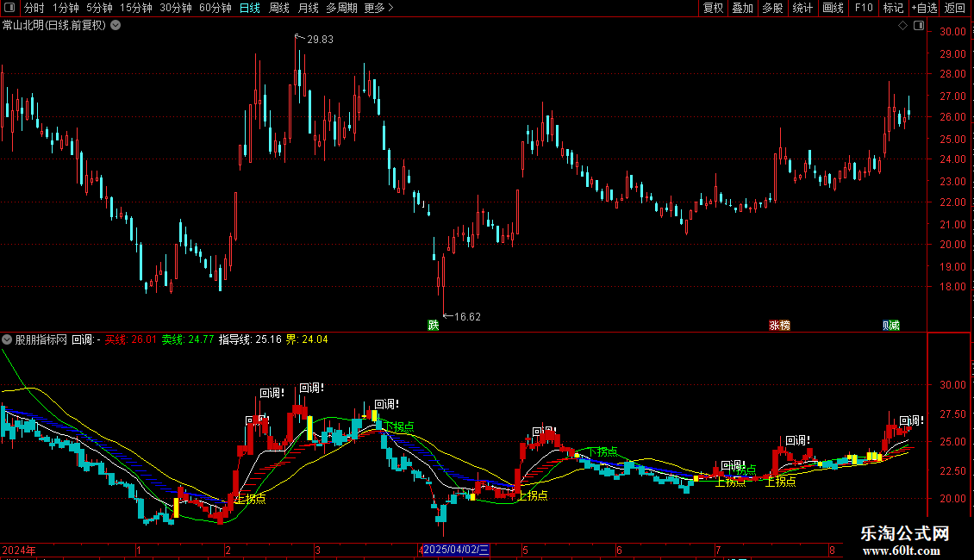Click the 界: 24.04 indicator value

point(307,339)
